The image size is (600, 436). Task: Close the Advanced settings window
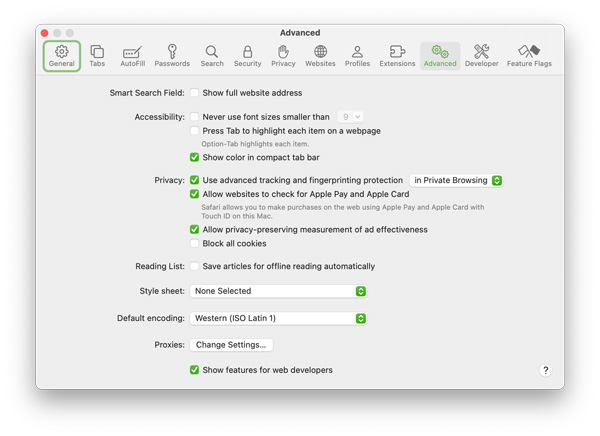pyautogui.click(x=45, y=33)
